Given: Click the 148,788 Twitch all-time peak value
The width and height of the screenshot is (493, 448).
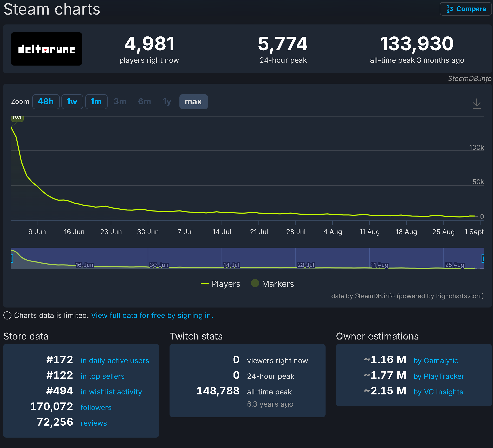Looking at the screenshot, I should pyautogui.click(x=218, y=391).
